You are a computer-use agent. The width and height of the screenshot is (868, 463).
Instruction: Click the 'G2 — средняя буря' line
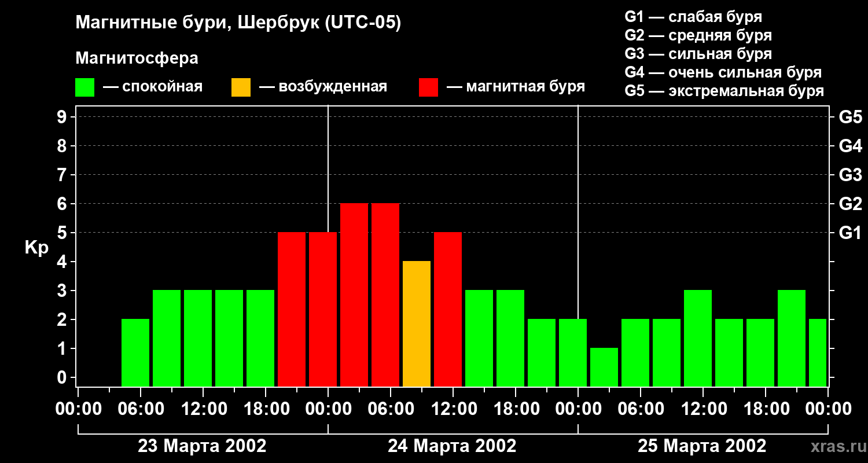click(698, 35)
